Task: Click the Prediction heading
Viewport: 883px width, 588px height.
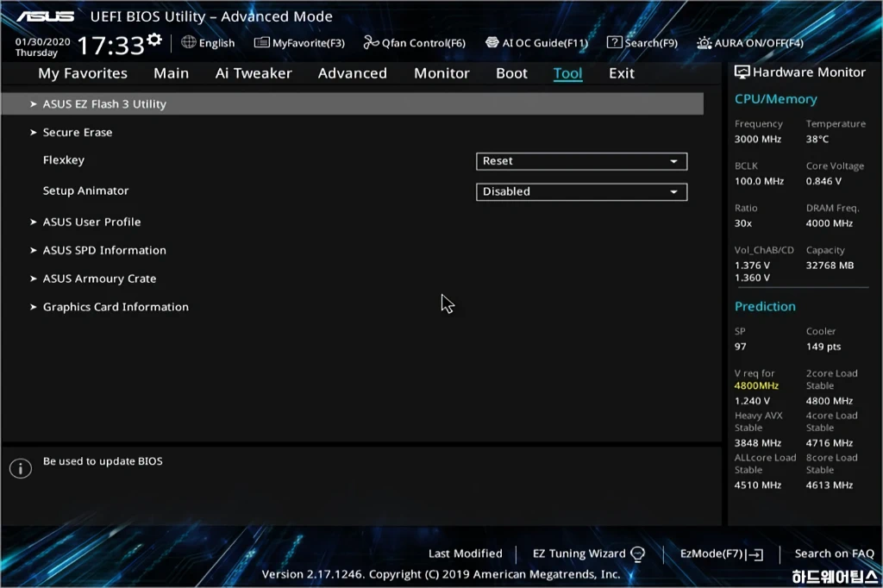Action: 765,306
